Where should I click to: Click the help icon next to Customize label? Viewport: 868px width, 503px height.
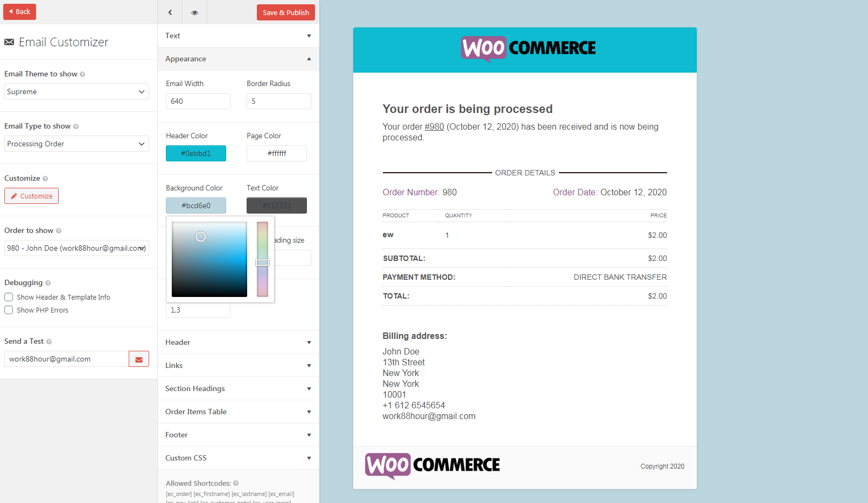(x=45, y=179)
